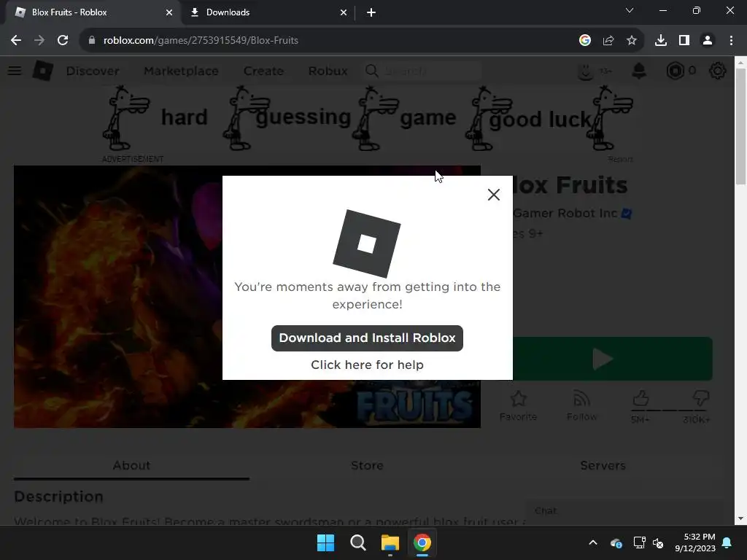Click the Chrome taskbar icon

[x=422, y=542]
